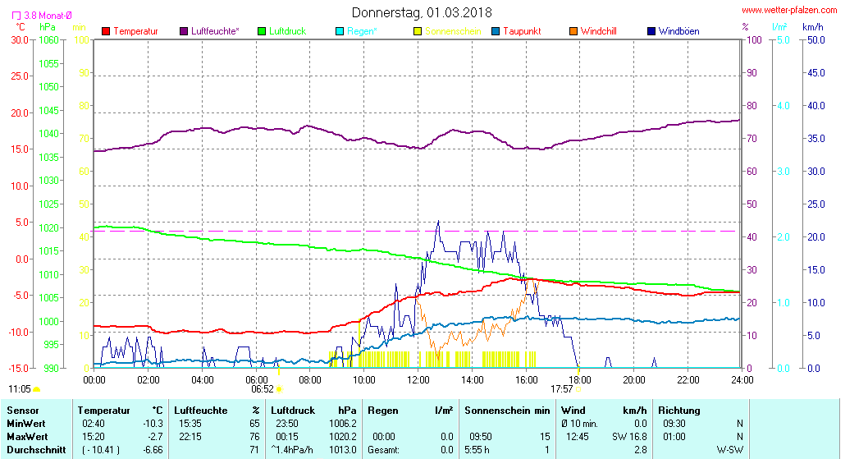868x459 pixels.
Task: Click the dark blue Windböen legend swatch
Action: coord(651,31)
